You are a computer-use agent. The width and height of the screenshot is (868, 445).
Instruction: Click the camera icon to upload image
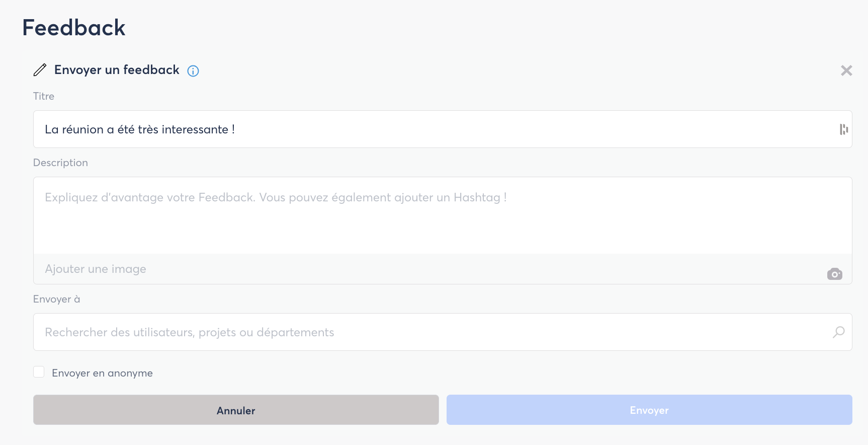834,274
